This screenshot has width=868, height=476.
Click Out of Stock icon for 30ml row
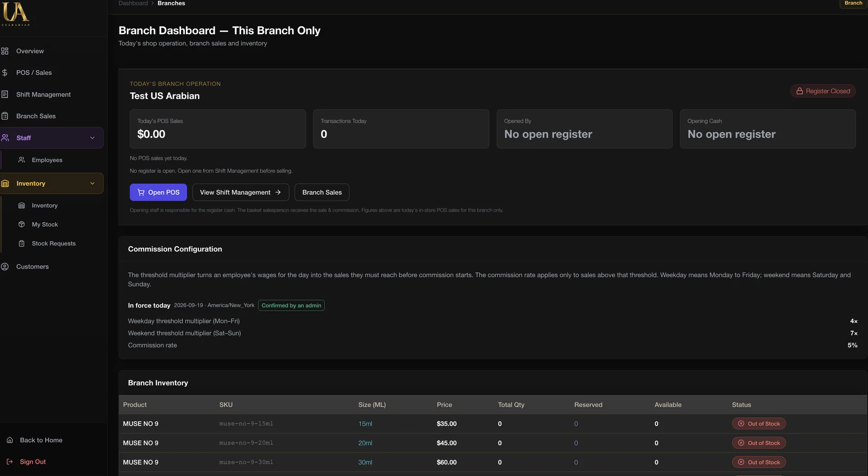(x=741, y=462)
